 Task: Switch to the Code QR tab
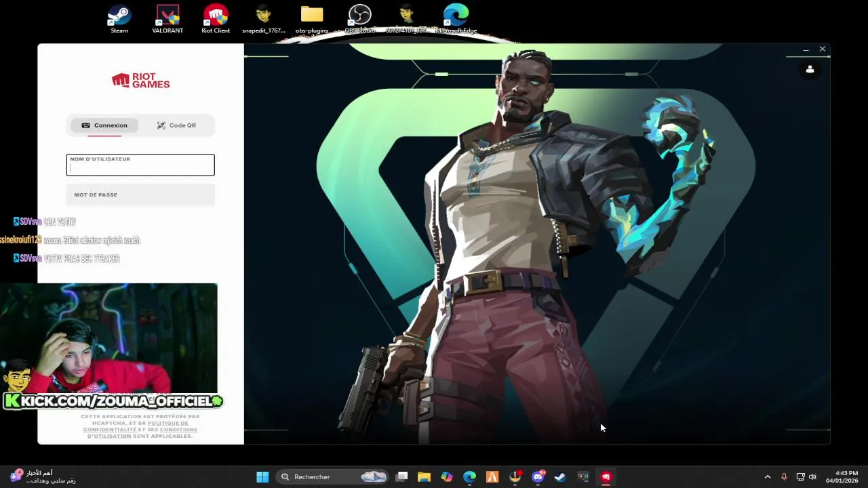176,125
